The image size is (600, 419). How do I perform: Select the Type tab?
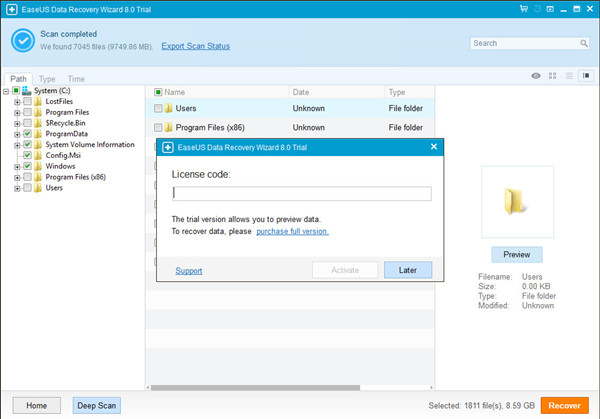click(x=47, y=79)
